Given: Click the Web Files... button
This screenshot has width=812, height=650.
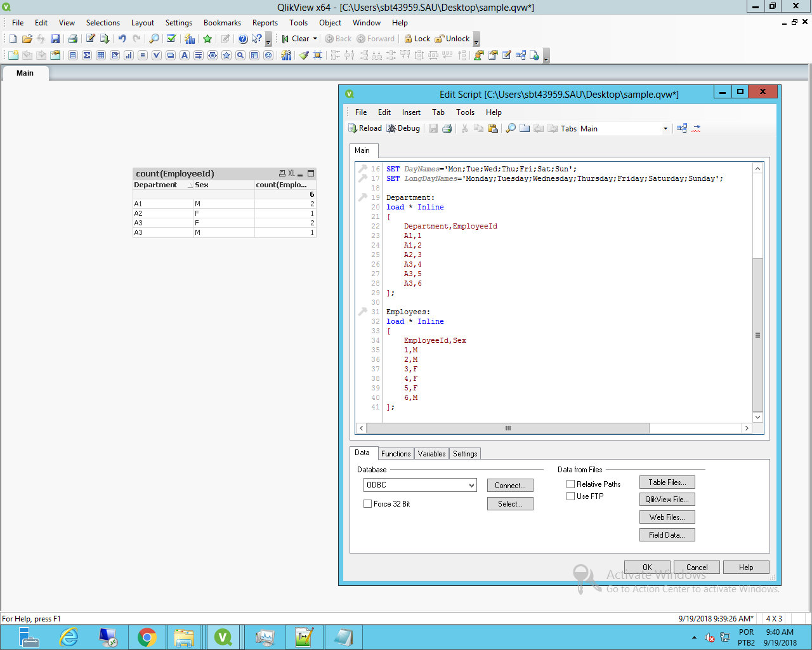Looking at the screenshot, I should click(667, 517).
